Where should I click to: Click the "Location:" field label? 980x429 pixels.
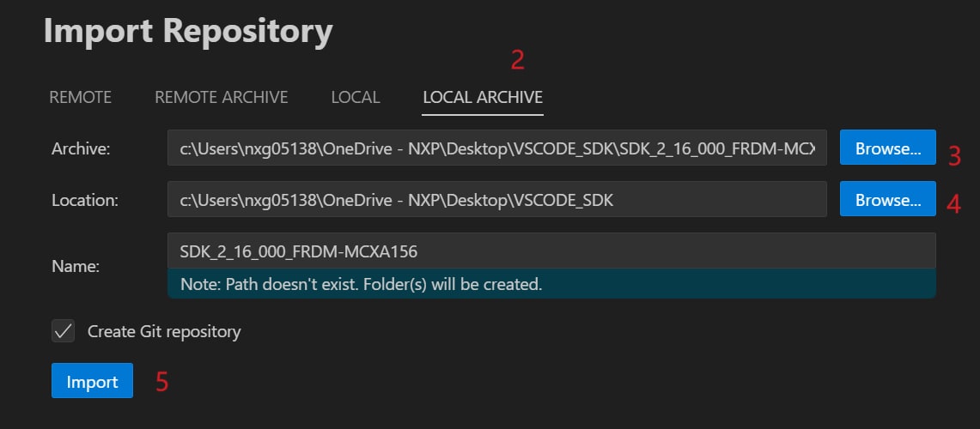click(84, 200)
